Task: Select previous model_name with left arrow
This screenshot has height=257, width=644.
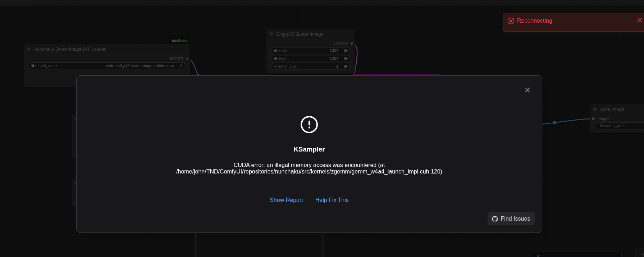Action: point(32,66)
